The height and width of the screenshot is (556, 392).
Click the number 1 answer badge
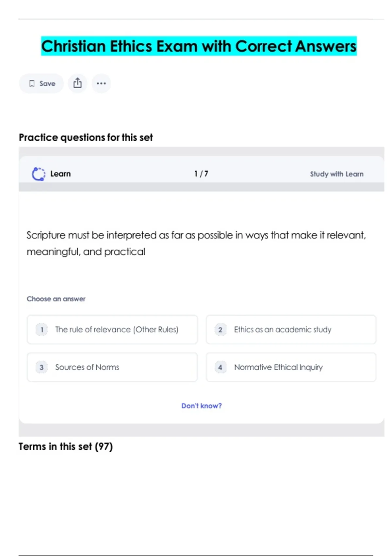(42, 330)
